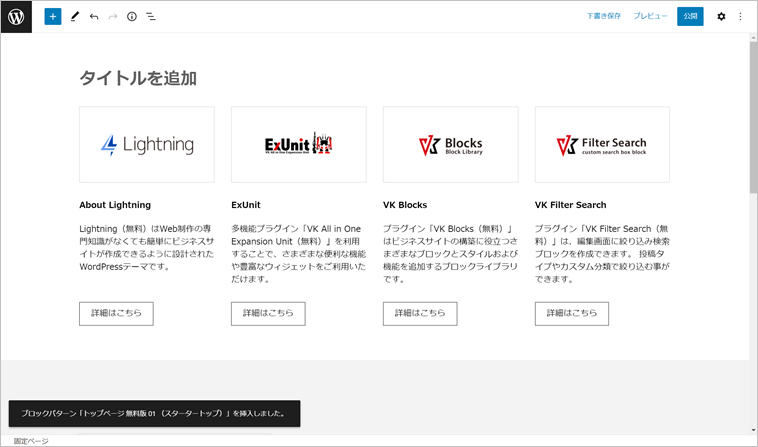Click the VK Blocks logo image

click(x=450, y=145)
